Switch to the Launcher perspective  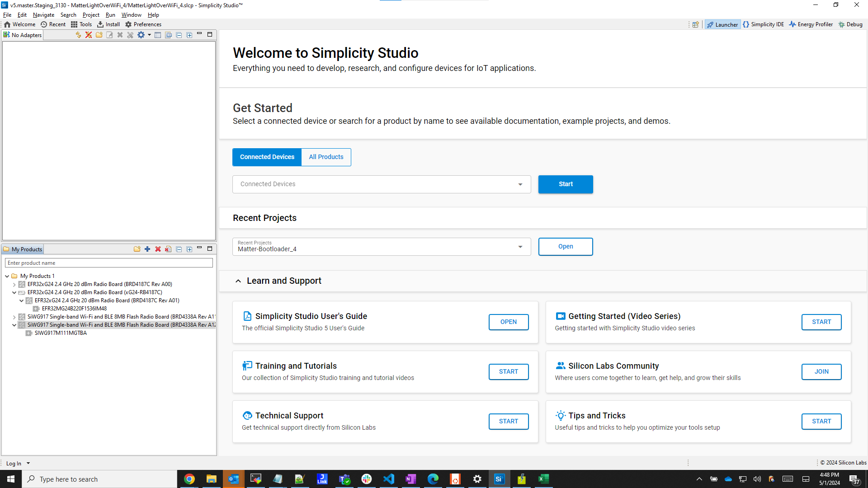pyautogui.click(x=722, y=24)
